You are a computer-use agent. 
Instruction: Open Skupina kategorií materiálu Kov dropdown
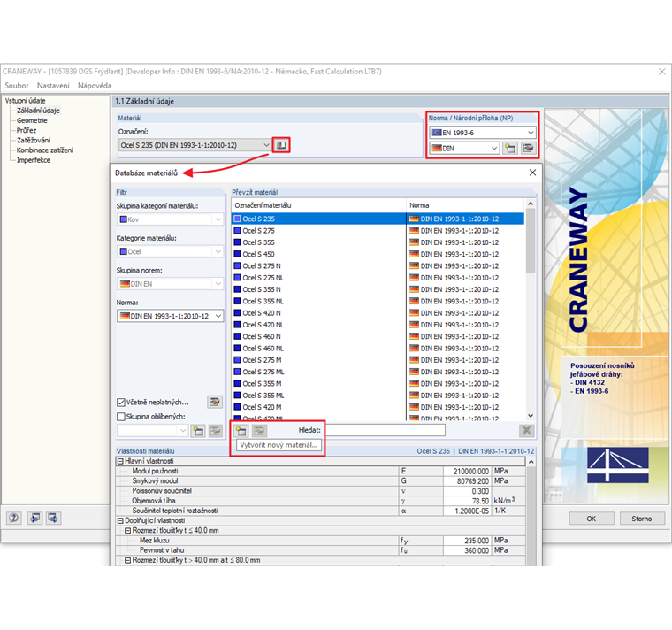tap(218, 219)
